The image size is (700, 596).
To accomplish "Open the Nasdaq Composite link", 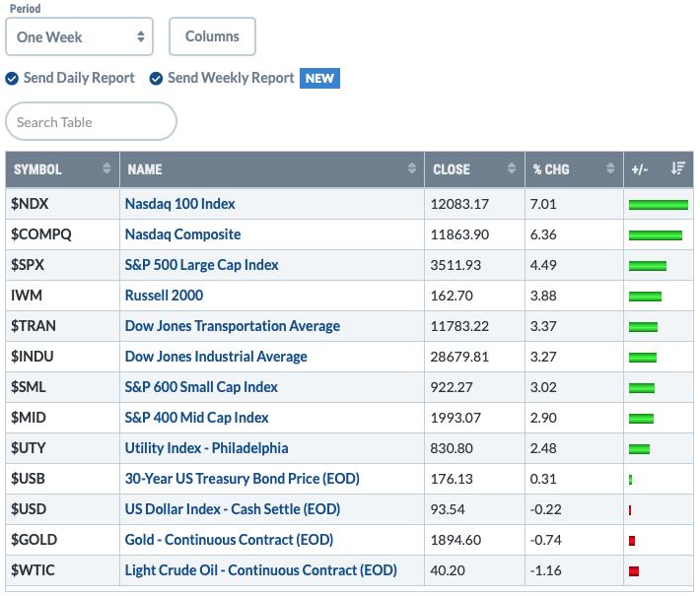I will click(182, 234).
